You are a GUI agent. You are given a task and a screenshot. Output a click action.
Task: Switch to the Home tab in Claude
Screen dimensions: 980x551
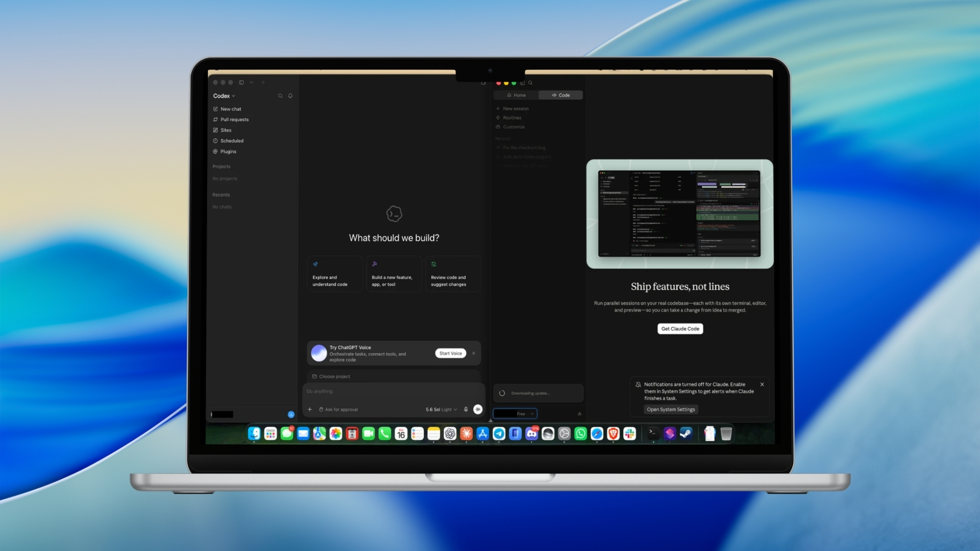click(x=516, y=95)
